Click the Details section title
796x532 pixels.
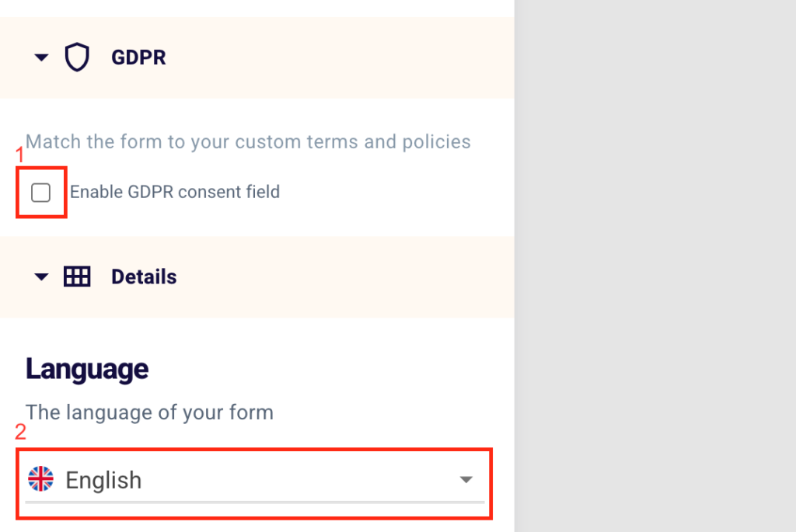click(x=144, y=276)
